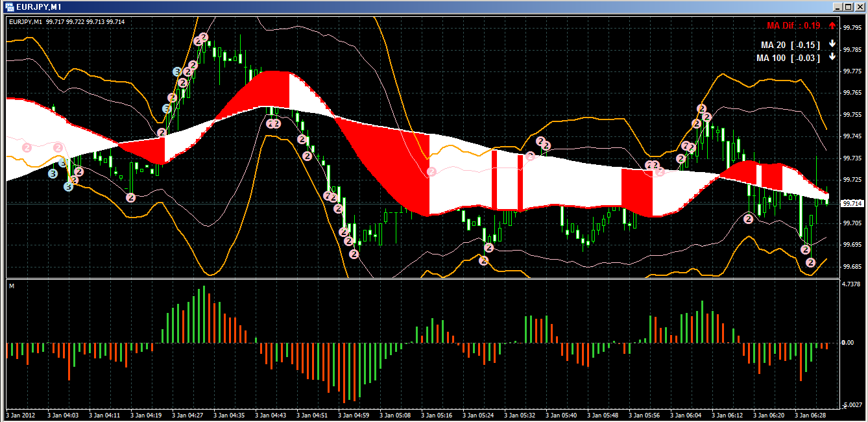Click the 0.00 zero level on the histogram scale

point(848,342)
